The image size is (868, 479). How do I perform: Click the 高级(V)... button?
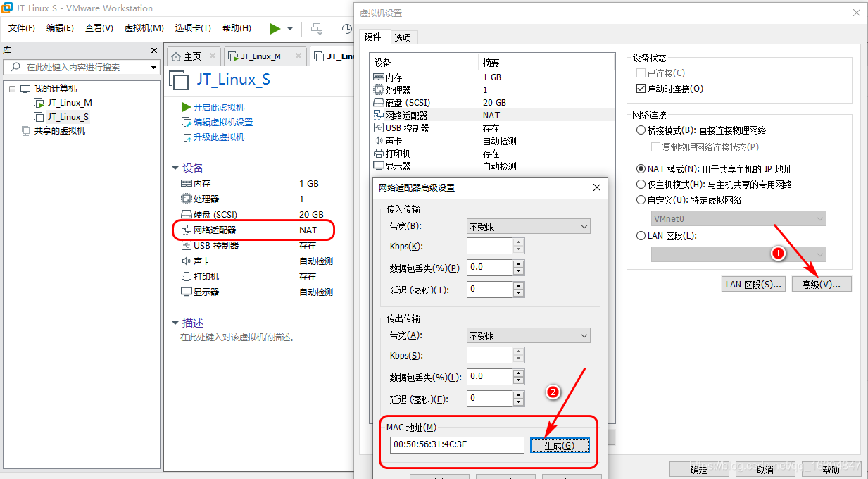click(x=822, y=285)
